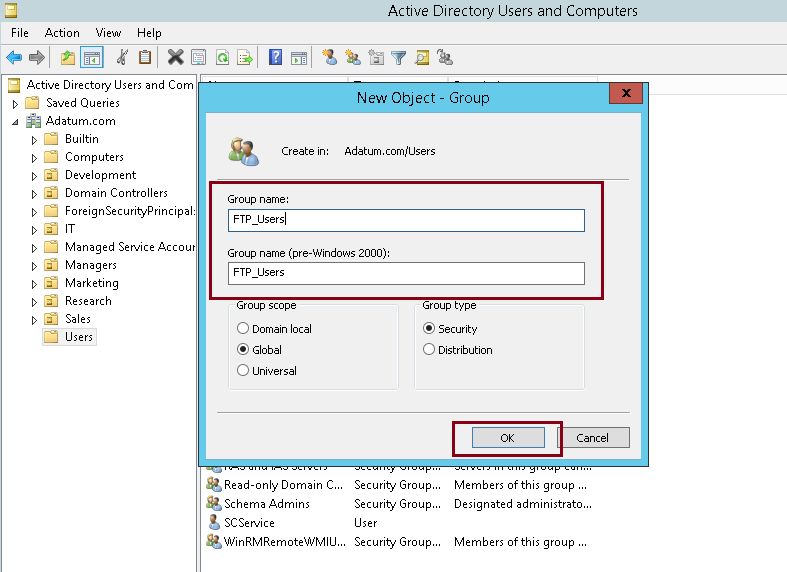Click the Filter funnel toolbar icon
The width and height of the screenshot is (787, 572).
(399, 58)
